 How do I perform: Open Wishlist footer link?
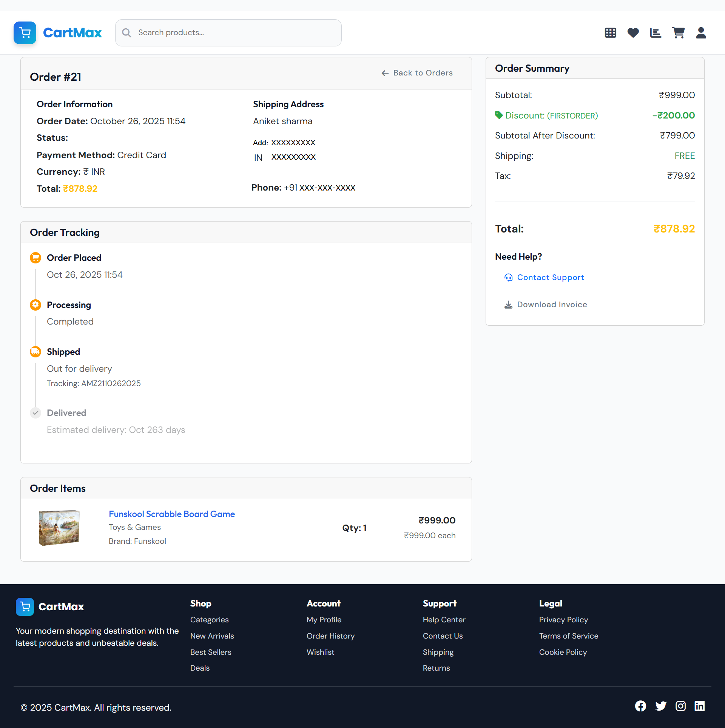[320, 653]
